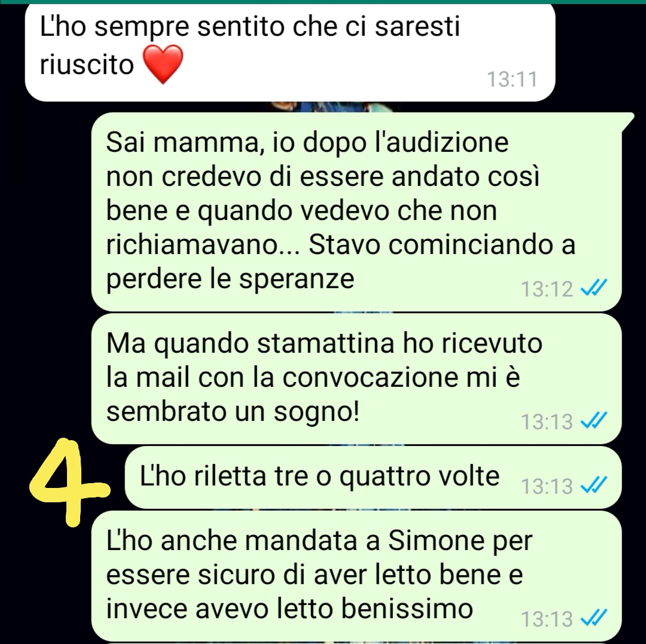Tap read checkmarks on 'sembrato un sogno' message
This screenshot has width=646, height=644.
coord(593,421)
